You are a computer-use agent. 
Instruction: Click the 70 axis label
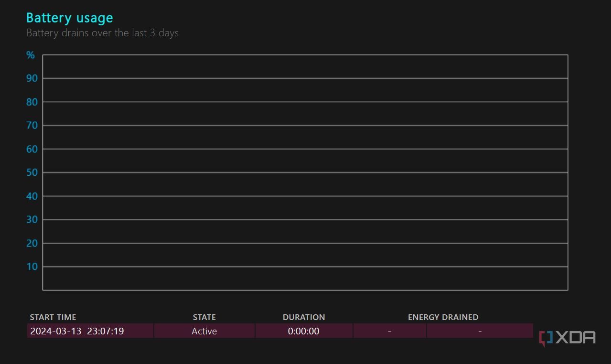(x=32, y=125)
